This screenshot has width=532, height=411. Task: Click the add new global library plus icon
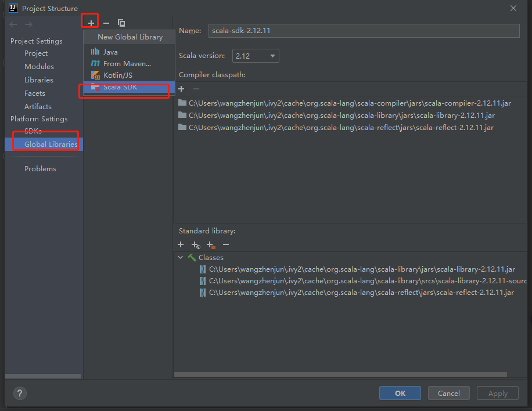coord(91,23)
